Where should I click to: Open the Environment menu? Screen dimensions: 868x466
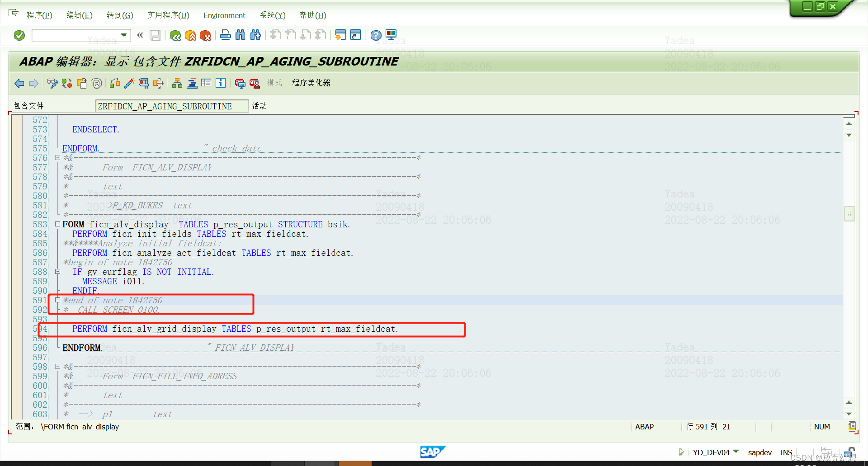click(x=224, y=15)
